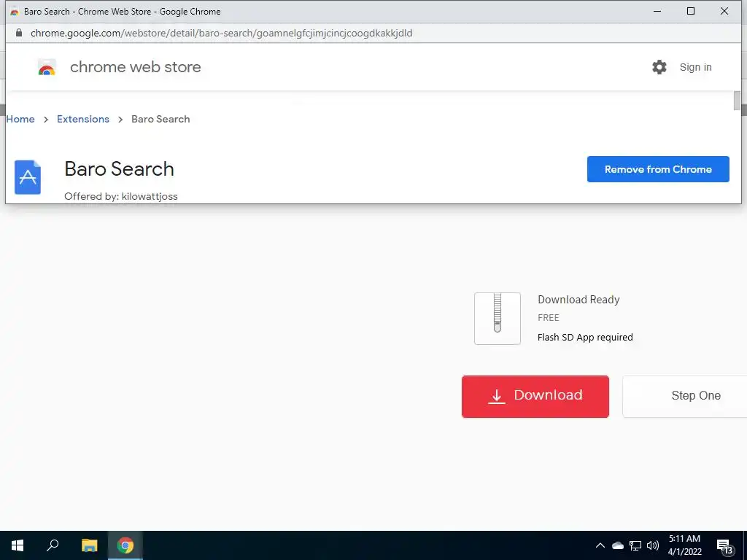Viewport: 747px width, 560px height.
Task: Click the volume speaker tray icon
Action: [x=653, y=545]
